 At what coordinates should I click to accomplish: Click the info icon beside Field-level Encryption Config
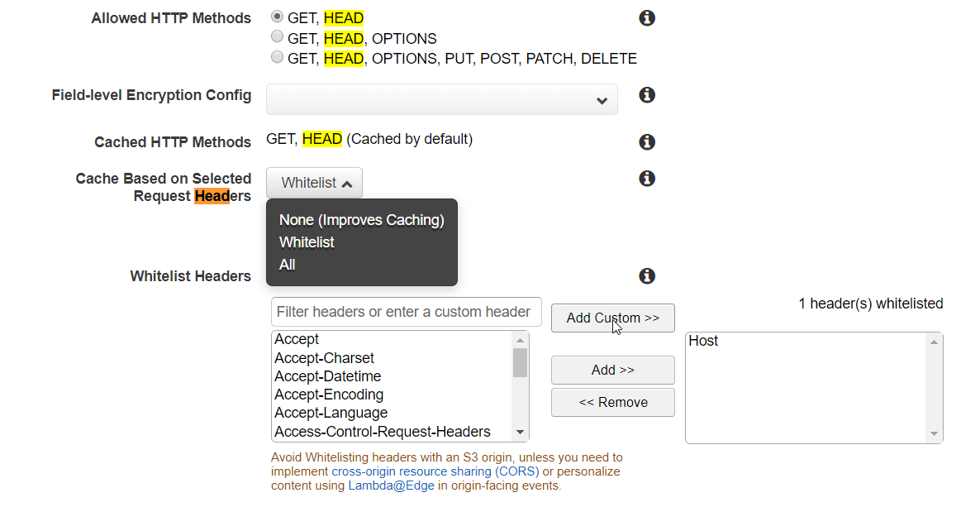(x=647, y=95)
